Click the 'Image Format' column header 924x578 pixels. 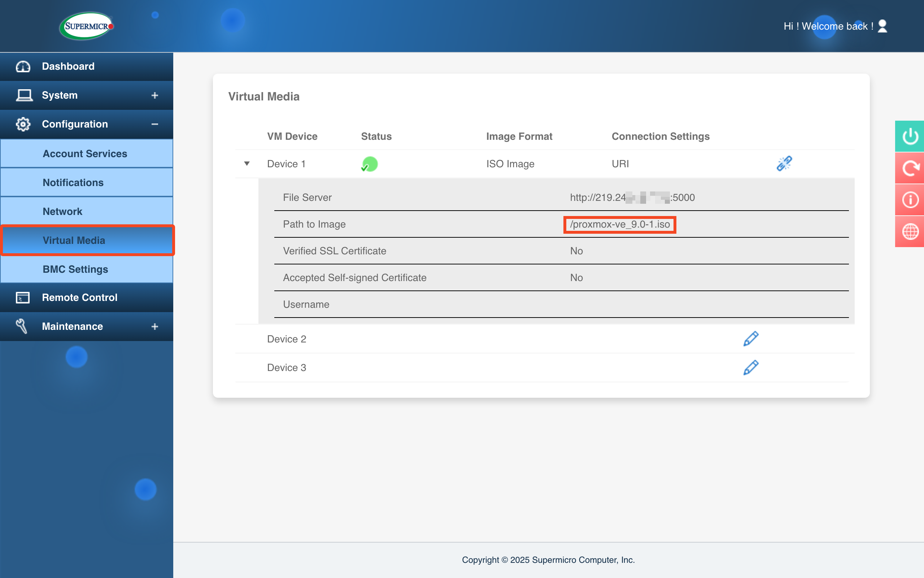[x=519, y=137]
